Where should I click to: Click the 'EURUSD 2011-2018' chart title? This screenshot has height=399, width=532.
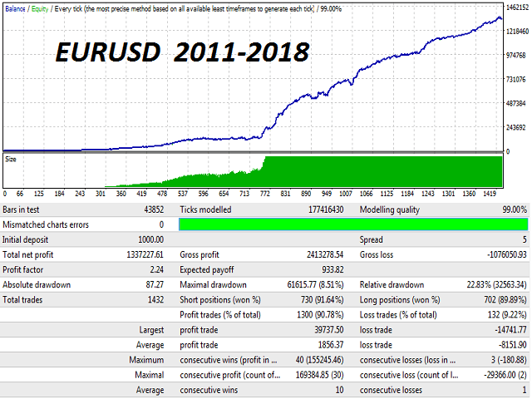(x=183, y=52)
